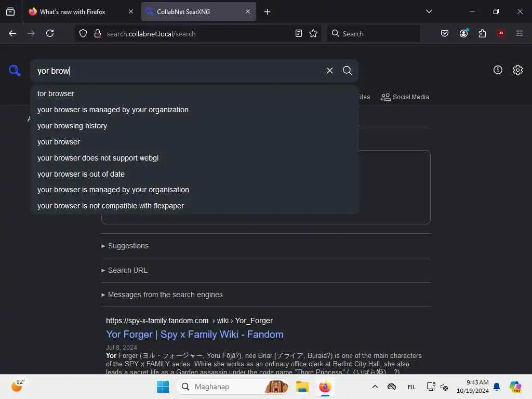Toggle reader view icon
The height and width of the screenshot is (399, 532).
click(299, 33)
